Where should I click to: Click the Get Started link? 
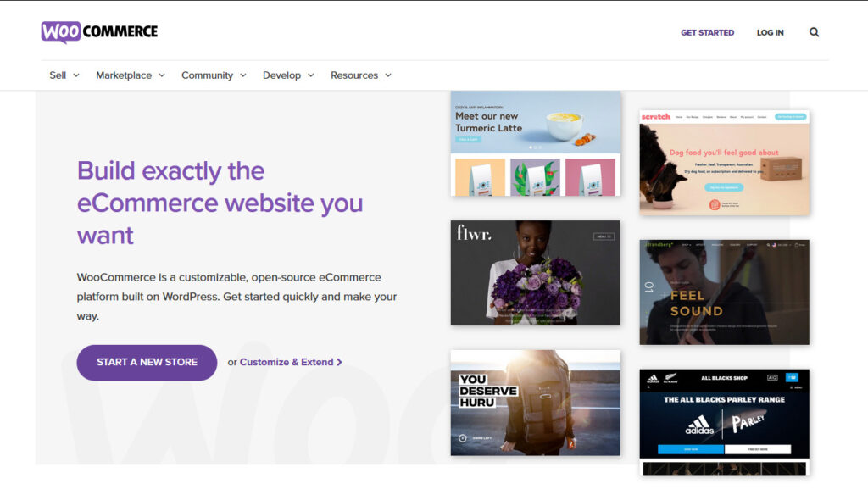tap(707, 33)
